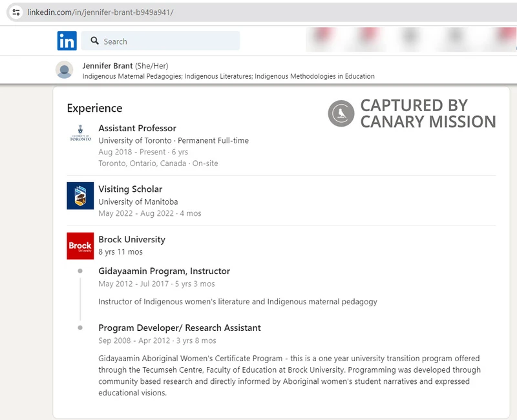Viewport: 517px width, 420px height.
Task: Open the Brock University heading
Action: tap(132, 239)
